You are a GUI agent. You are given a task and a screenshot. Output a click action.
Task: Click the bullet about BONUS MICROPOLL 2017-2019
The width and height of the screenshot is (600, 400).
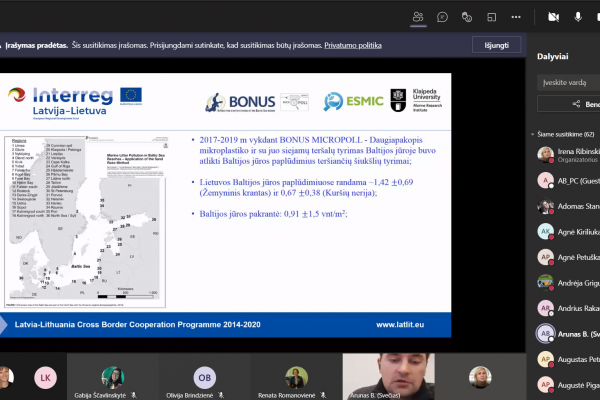click(x=317, y=150)
